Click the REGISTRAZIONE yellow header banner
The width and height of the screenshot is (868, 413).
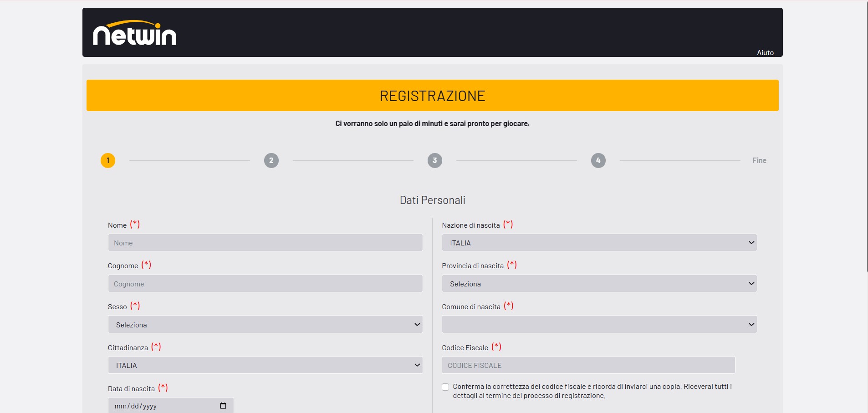pyautogui.click(x=432, y=96)
